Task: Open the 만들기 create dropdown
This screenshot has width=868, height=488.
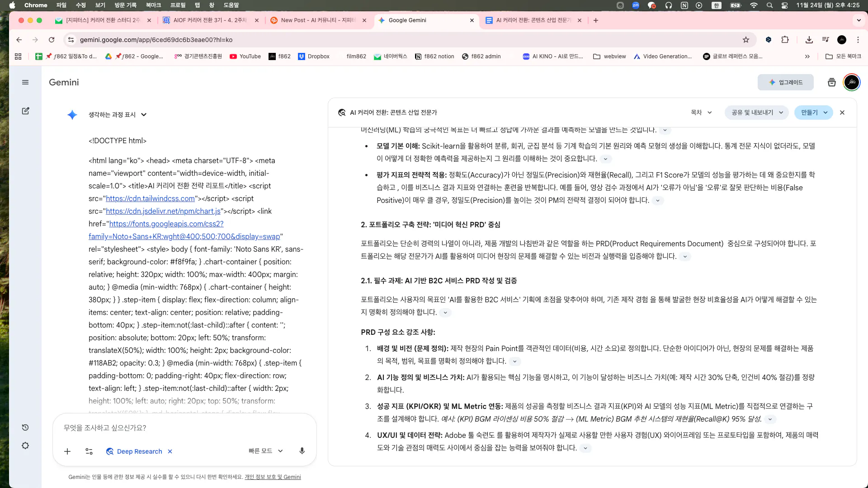Action: [x=813, y=113]
